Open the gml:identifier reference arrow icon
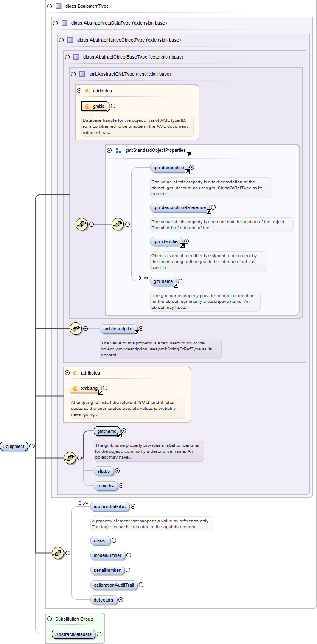The height and width of the screenshot is (644, 317). click(x=182, y=245)
